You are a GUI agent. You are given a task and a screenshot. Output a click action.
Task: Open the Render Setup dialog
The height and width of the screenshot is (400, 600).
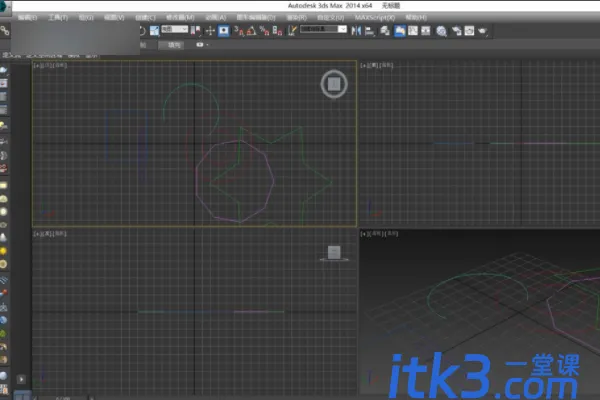coord(456,31)
